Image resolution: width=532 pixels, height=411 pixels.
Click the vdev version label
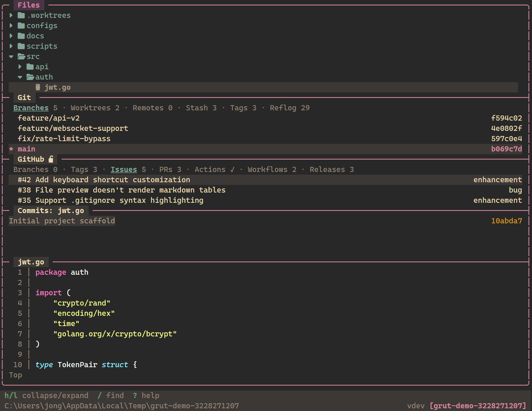pyautogui.click(x=416, y=406)
